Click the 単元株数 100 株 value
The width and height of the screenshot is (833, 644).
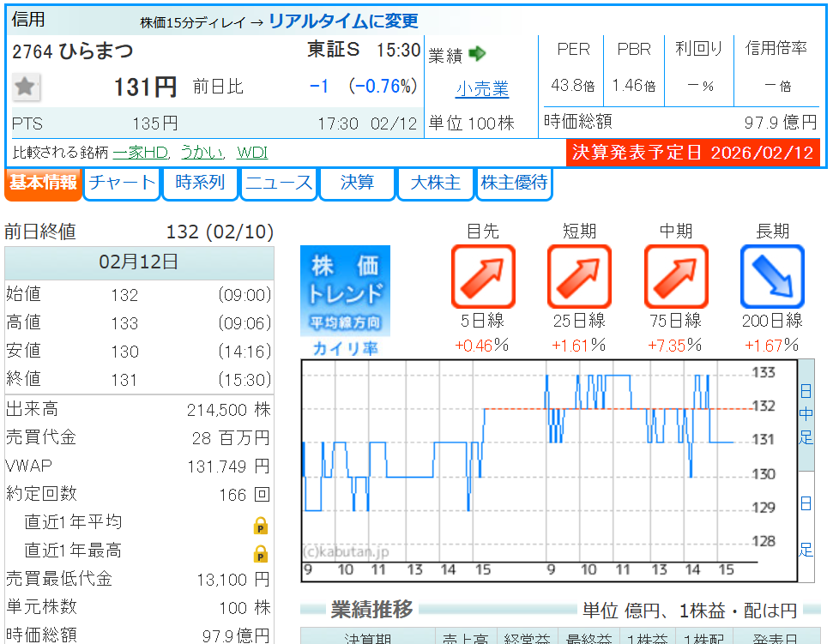pyautogui.click(x=244, y=607)
